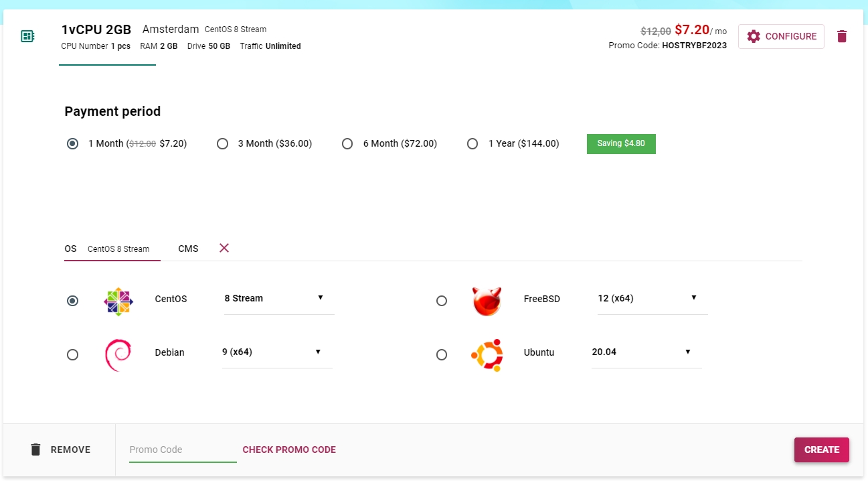Choose the 1 Year payment option
The image size is (868, 481).
472,144
